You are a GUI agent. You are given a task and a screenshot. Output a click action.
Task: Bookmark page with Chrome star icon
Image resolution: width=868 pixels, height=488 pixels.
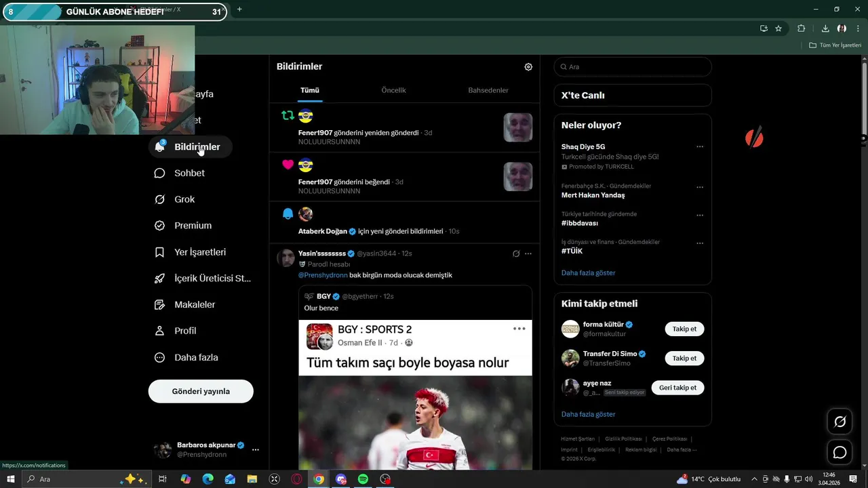click(x=778, y=28)
